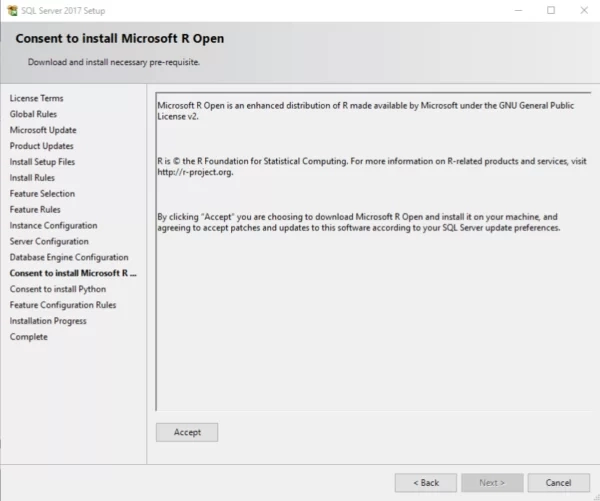Jump to the Microsoft Update step
The height and width of the screenshot is (501, 600).
point(43,130)
